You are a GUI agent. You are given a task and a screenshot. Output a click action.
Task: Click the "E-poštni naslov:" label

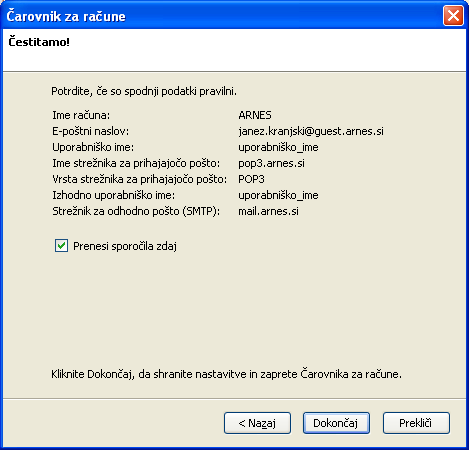(x=90, y=131)
